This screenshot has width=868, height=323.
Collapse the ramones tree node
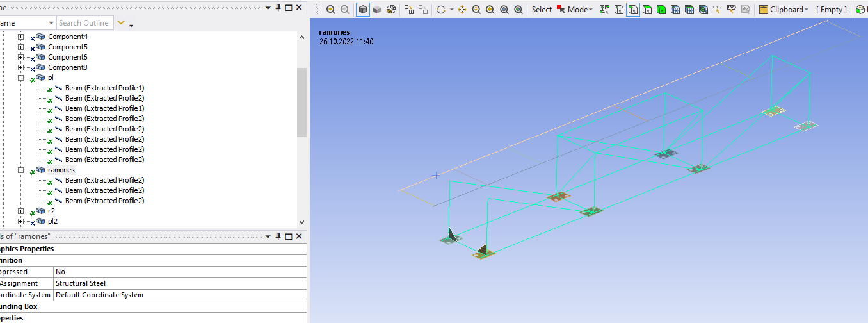click(x=20, y=170)
